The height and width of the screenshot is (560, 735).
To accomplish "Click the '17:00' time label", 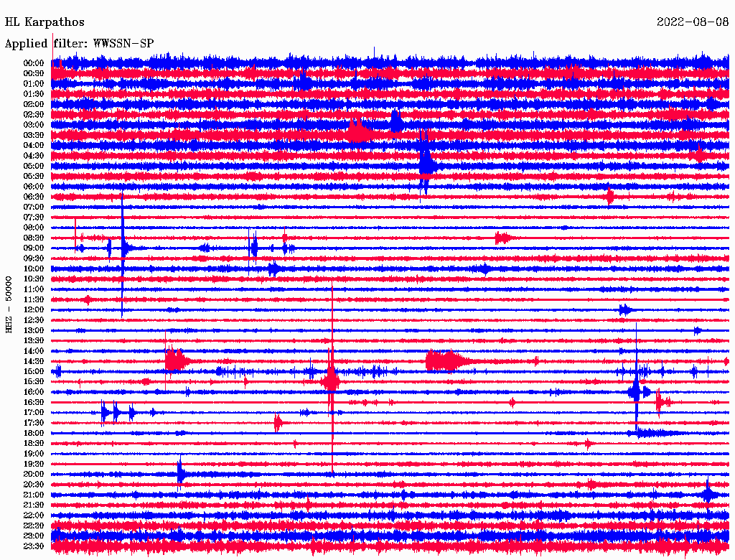I will (x=34, y=413).
